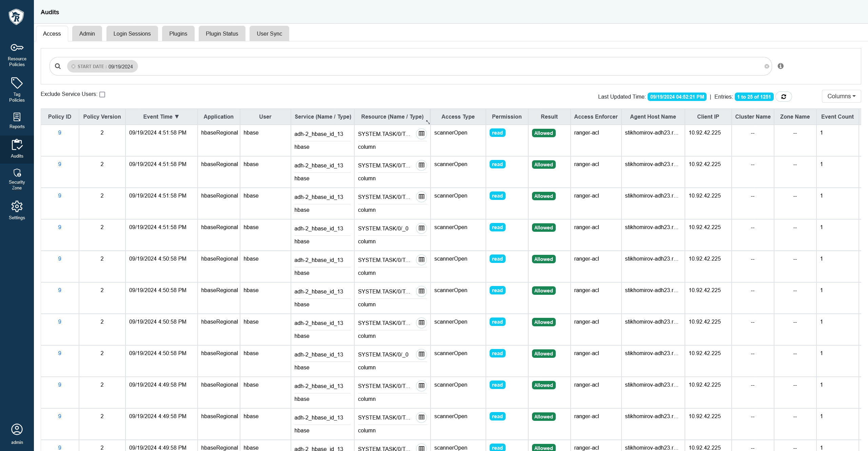Click the refresh entries icon top right

point(784,96)
